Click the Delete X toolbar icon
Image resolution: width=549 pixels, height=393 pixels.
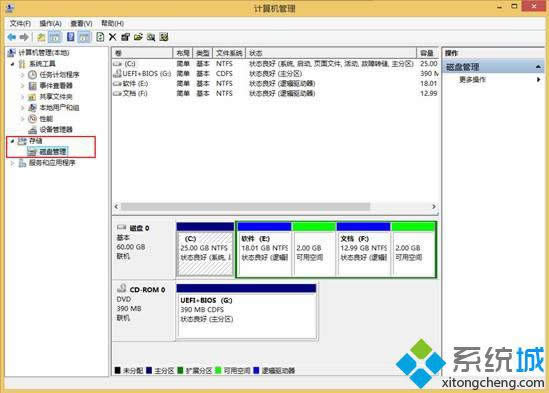tap(112, 37)
